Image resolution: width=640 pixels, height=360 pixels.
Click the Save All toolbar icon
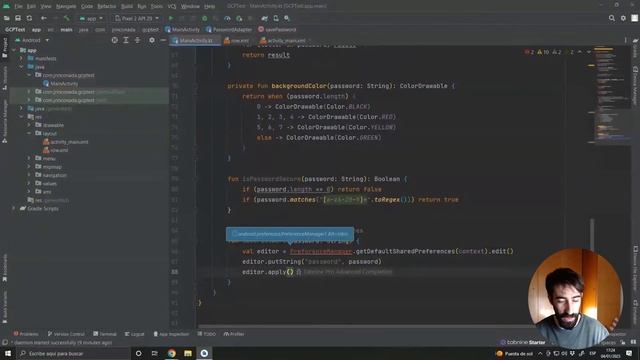(18, 18)
